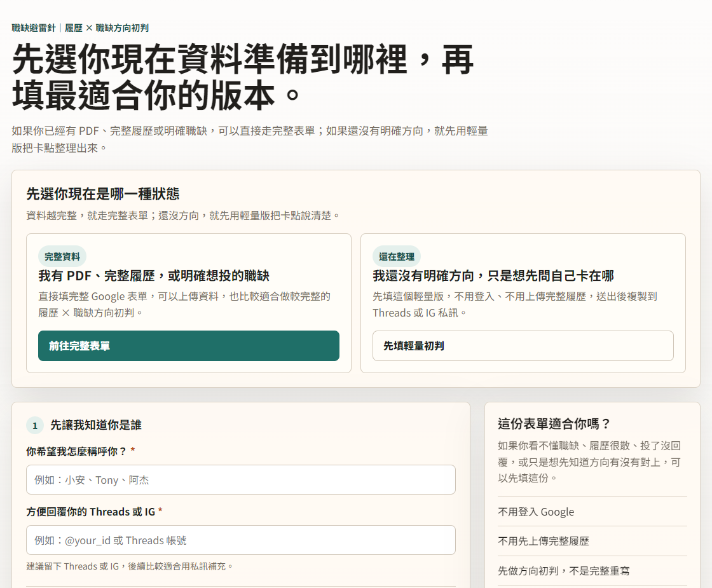Focus the 你希望我怎麼稱呼你 name input field
The image size is (712, 588).
(x=241, y=479)
